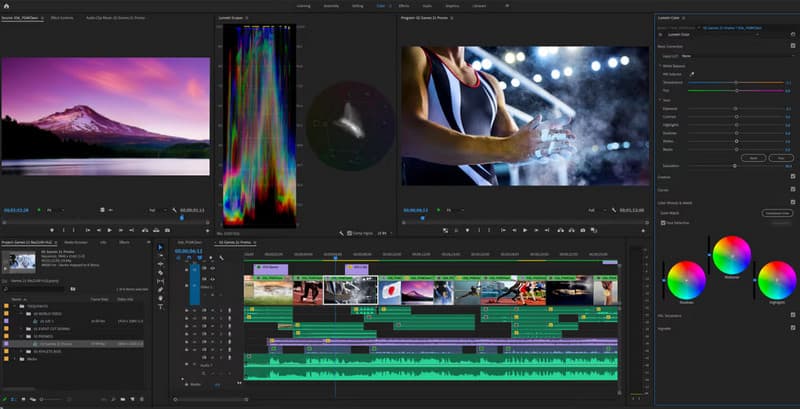
Task: Switch to the Editing workspace tab
Action: [357, 5]
